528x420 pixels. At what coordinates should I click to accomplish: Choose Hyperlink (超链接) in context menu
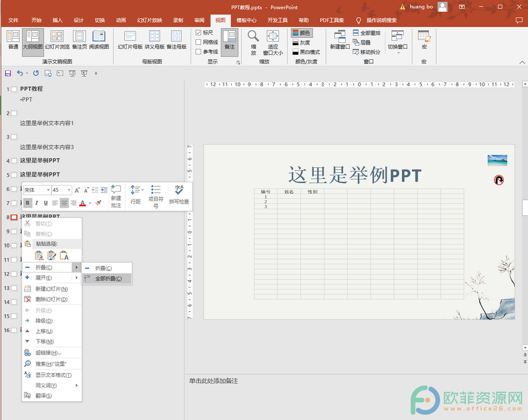click(52, 353)
